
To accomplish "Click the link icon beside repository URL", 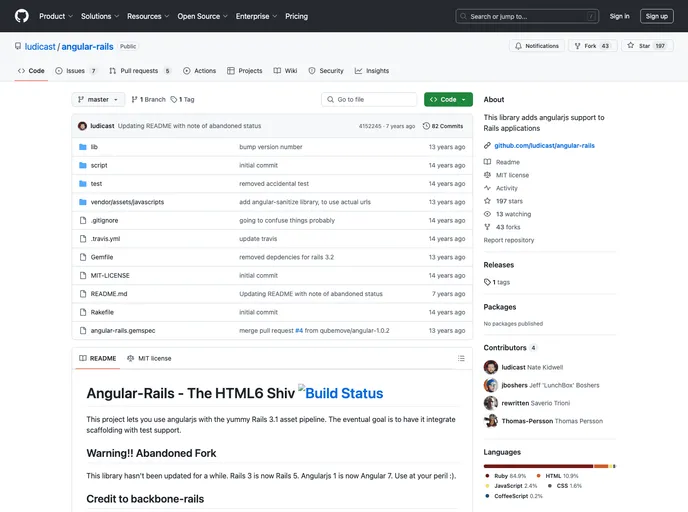I will coord(487,146).
